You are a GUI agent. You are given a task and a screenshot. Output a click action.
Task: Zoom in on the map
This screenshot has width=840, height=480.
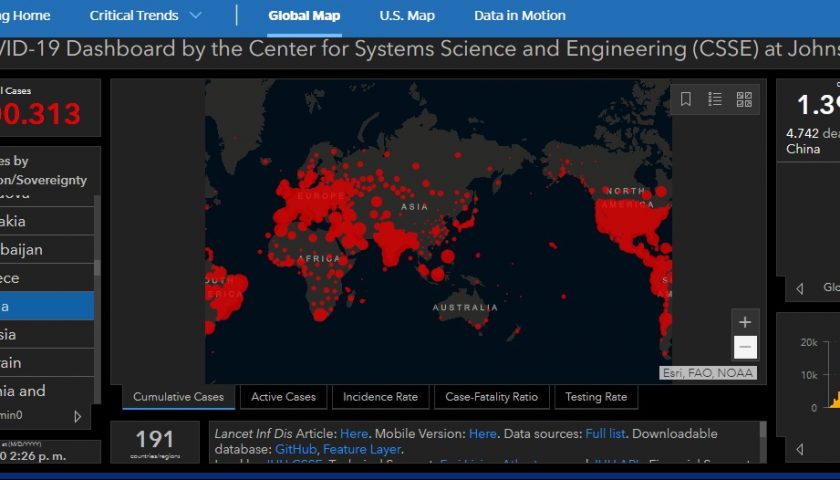click(x=745, y=322)
